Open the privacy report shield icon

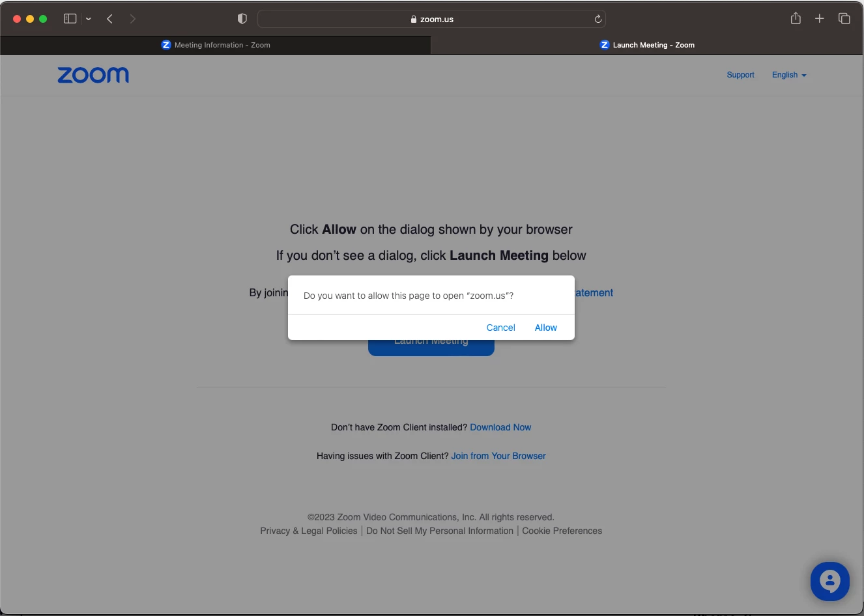(242, 19)
